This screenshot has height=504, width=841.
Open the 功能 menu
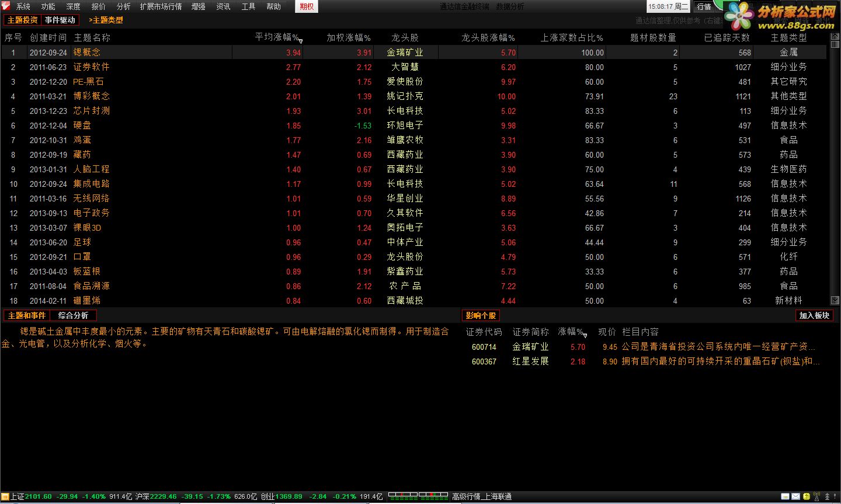point(48,6)
